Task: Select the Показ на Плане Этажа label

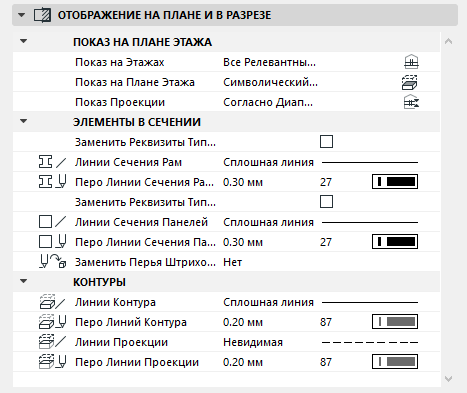Action: [135, 82]
